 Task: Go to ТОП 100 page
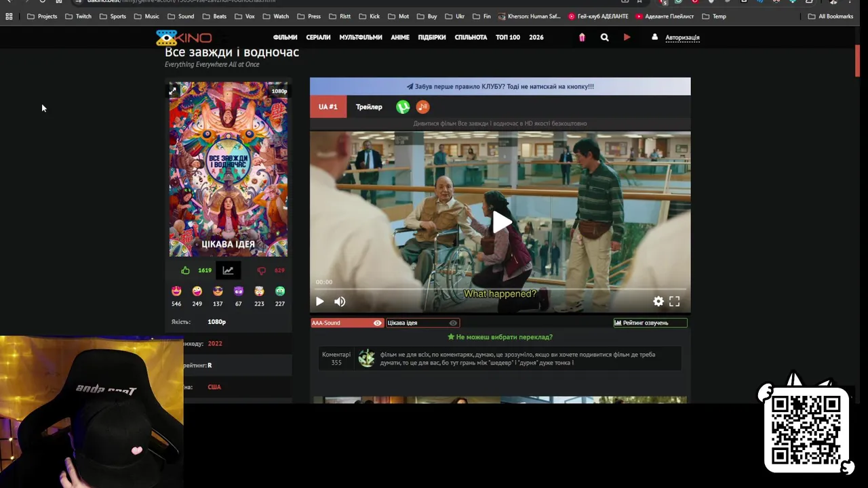[508, 37]
